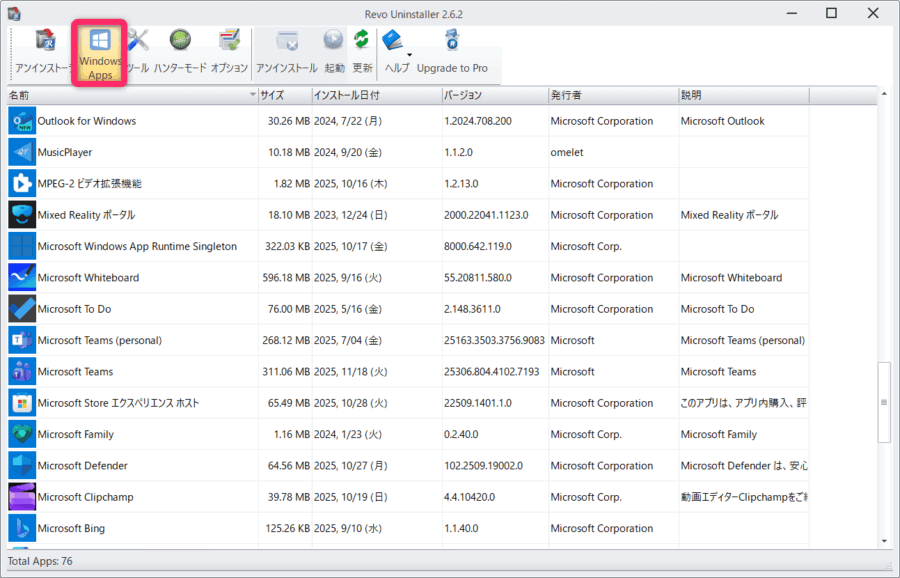Click the Microsoft Defender app icon
This screenshot has width=900, height=578.
click(x=21, y=465)
